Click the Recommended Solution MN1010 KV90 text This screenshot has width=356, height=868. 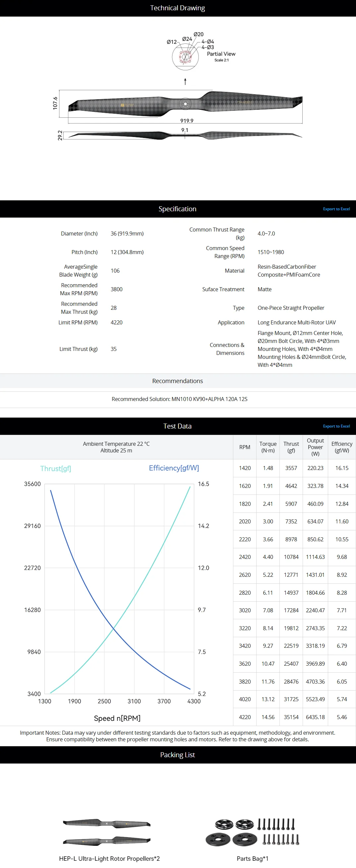coord(180,399)
